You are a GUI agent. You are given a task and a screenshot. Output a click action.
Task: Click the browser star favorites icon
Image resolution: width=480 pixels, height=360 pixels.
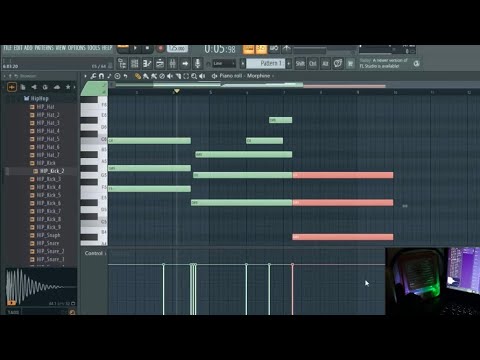tap(68, 87)
